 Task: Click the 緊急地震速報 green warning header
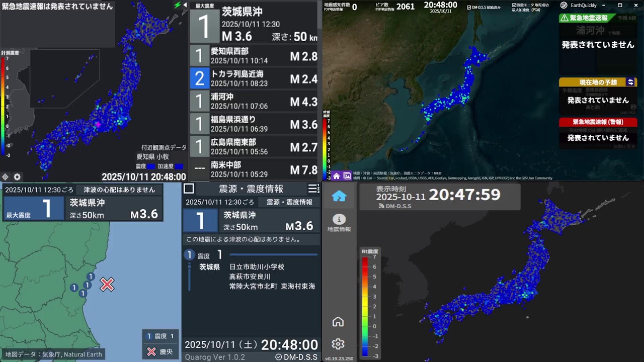tap(587, 18)
